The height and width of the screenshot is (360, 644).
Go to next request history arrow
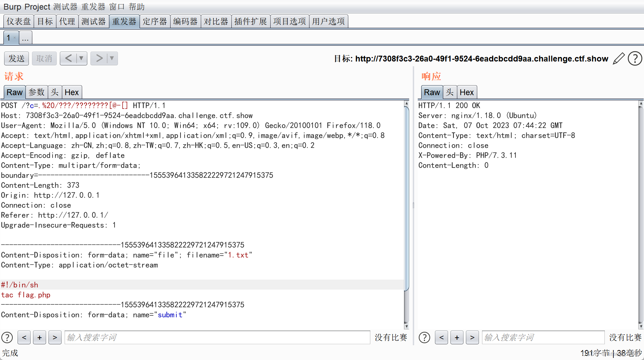click(x=99, y=58)
